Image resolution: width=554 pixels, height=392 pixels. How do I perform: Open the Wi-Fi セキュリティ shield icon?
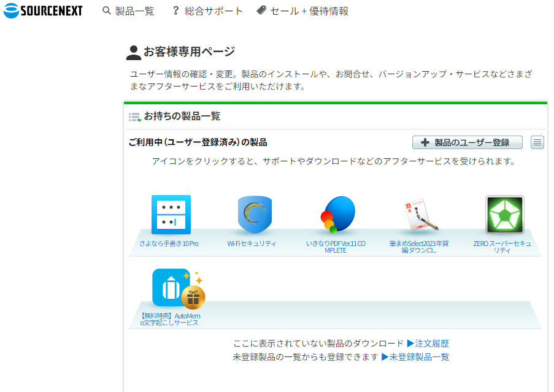(255, 215)
